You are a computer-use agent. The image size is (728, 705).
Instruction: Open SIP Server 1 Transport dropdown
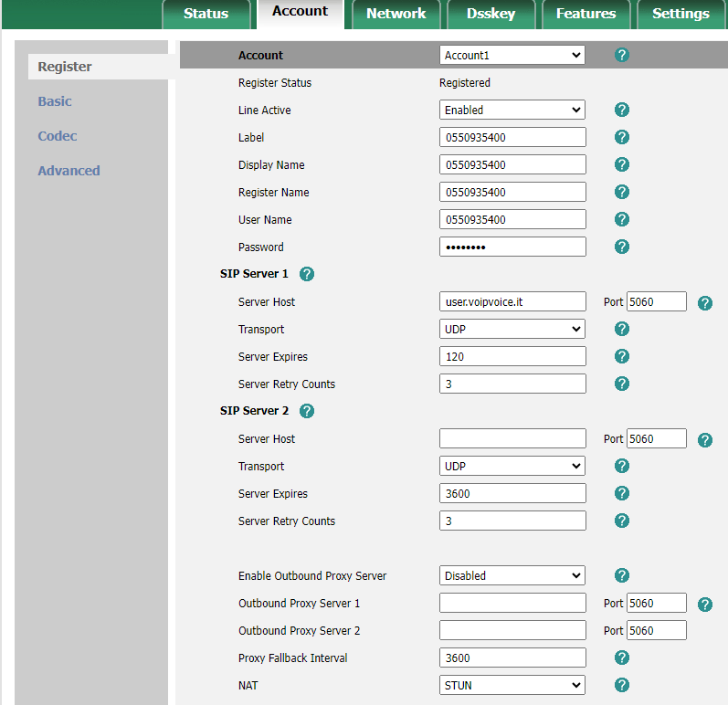(512, 329)
